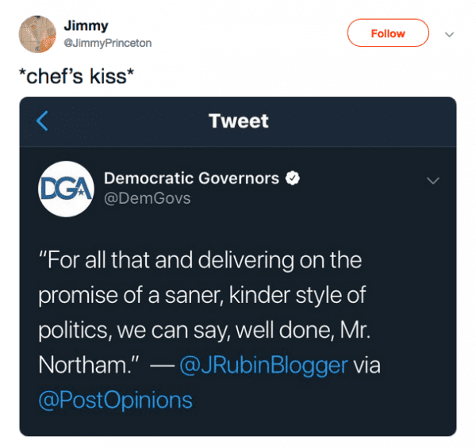The image size is (476, 448).
Task: Click the Follow button
Action: tap(388, 33)
